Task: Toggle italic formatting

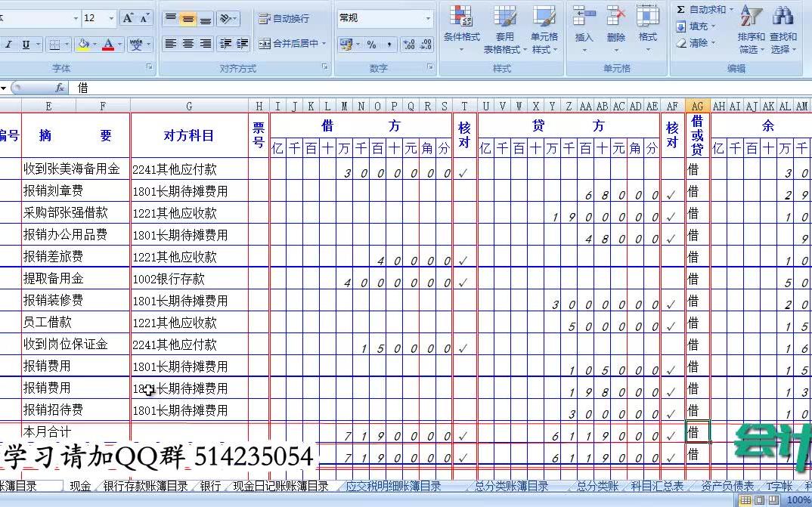Action: click(8, 43)
